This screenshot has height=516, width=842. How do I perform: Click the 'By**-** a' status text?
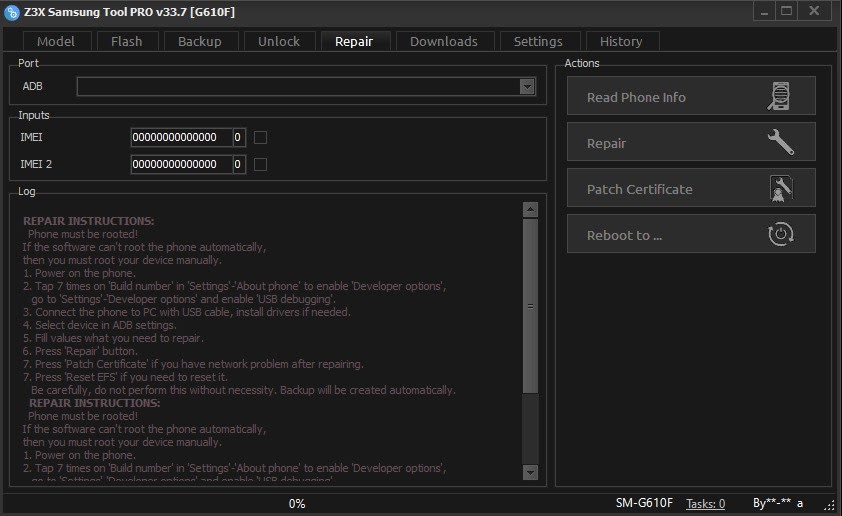pyautogui.click(x=778, y=503)
